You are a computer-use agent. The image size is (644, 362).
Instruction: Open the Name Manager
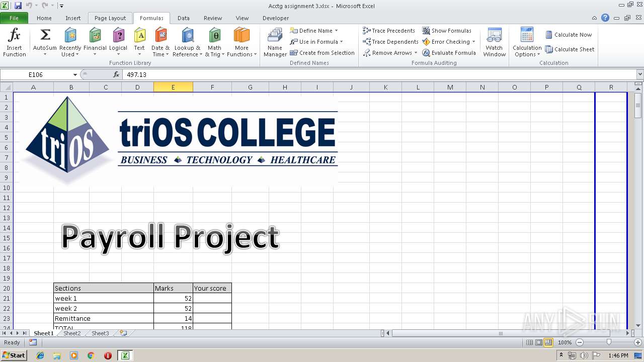tap(275, 43)
